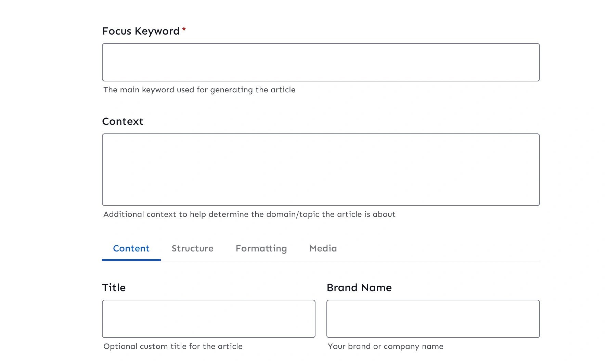Click the 'Your brand or company name' hint
Screen dimensions: 607x364
(385, 346)
